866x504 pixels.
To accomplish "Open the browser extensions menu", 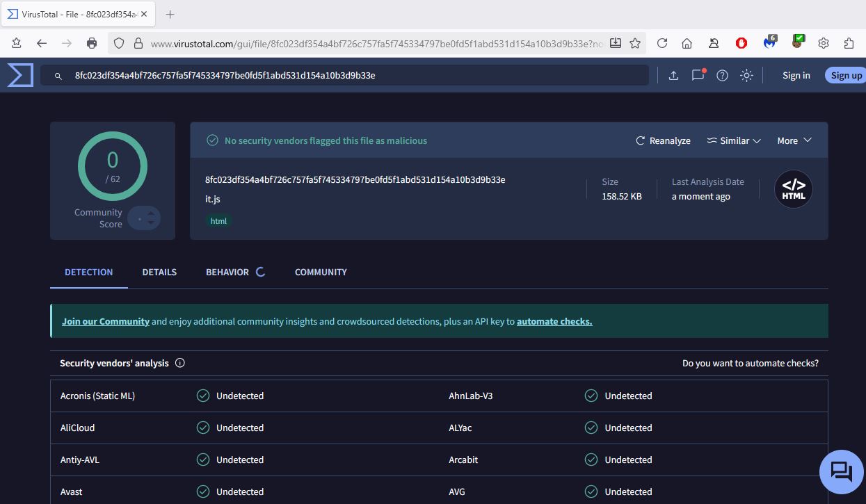I will 849,43.
